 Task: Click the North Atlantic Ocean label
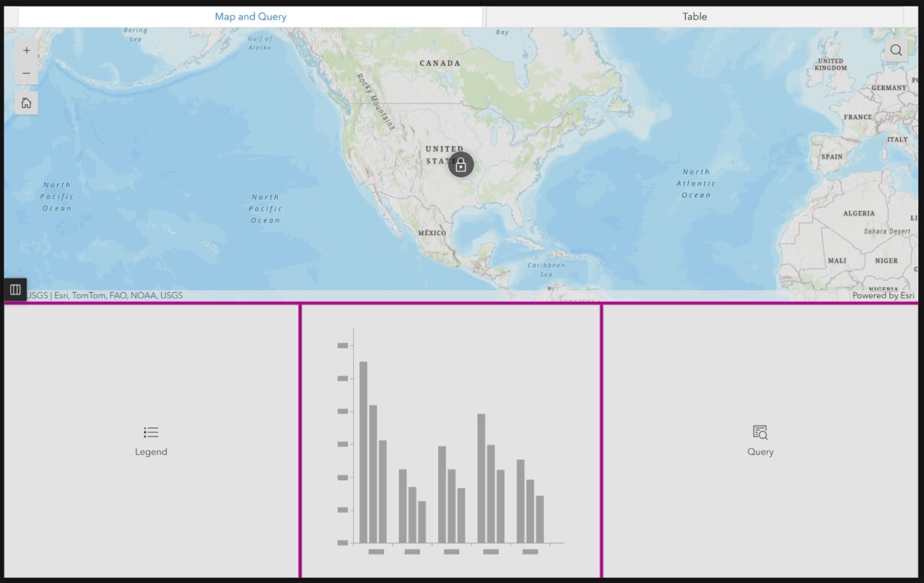[x=696, y=183]
